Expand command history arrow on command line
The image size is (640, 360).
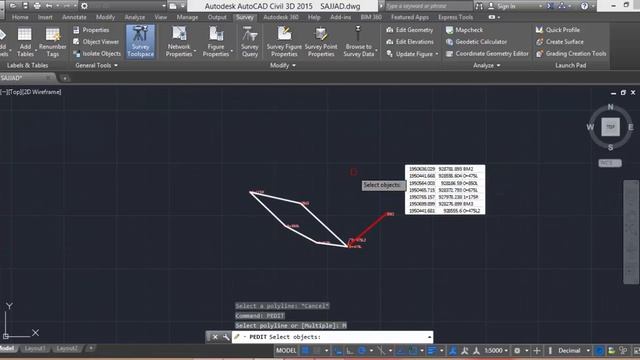click(x=429, y=337)
